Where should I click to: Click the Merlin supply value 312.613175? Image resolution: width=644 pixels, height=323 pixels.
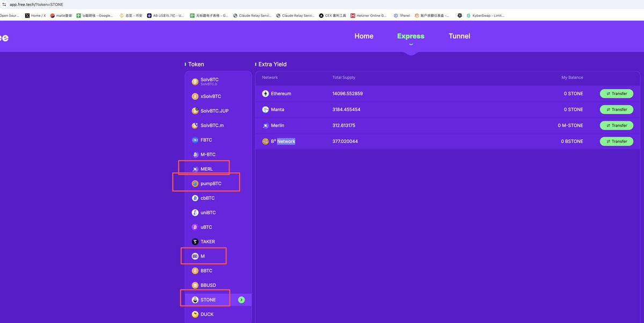click(x=345, y=125)
